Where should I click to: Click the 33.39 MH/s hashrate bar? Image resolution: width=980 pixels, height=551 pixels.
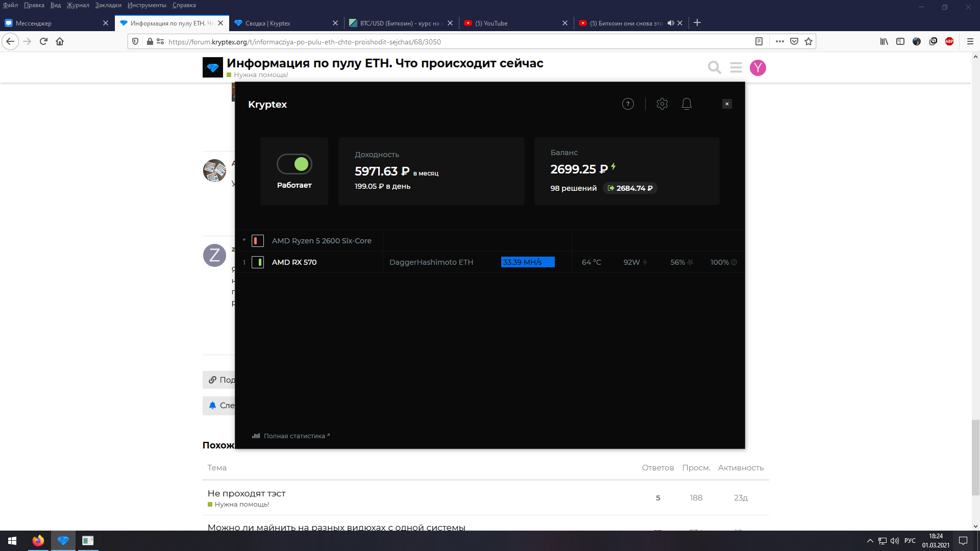(528, 262)
